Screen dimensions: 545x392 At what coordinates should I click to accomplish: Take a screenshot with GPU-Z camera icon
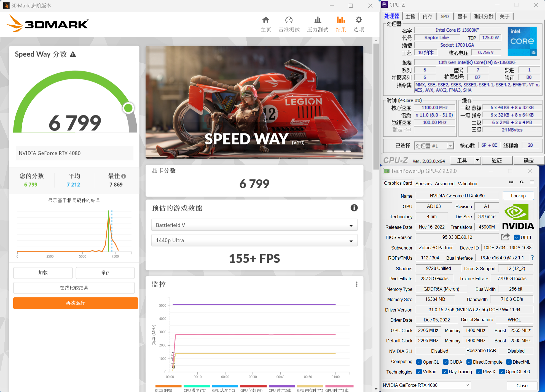(x=511, y=182)
